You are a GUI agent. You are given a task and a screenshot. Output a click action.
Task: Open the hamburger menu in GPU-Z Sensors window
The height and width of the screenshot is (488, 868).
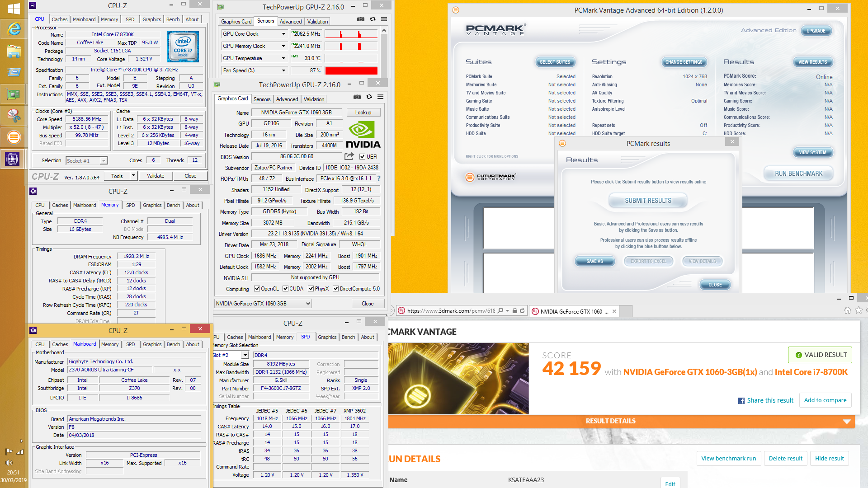tap(384, 19)
